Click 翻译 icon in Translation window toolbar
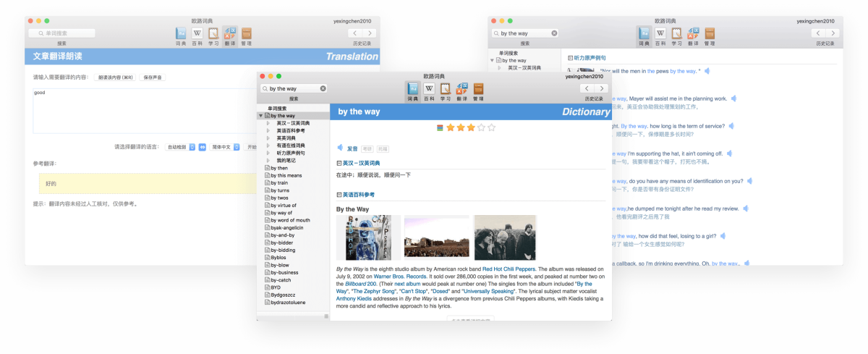This screenshot has width=868, height=354. pos(230,33)
